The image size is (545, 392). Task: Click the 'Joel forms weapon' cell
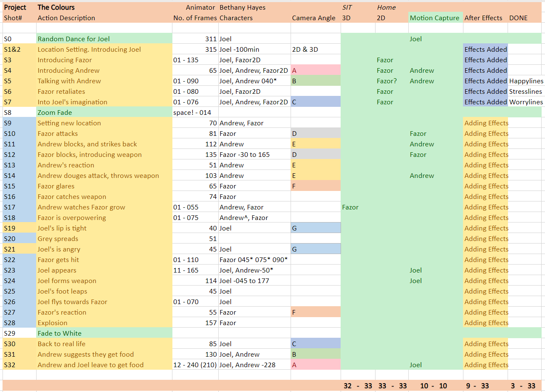104,281
